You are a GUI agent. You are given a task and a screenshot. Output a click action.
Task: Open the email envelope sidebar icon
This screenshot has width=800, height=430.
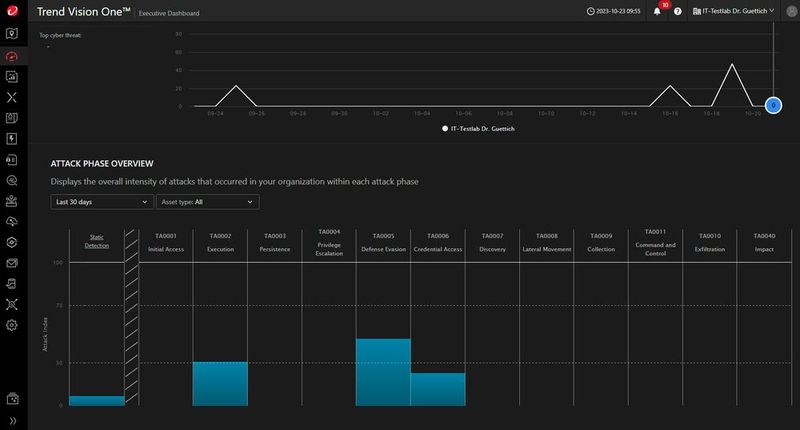(x=12, y=263)
